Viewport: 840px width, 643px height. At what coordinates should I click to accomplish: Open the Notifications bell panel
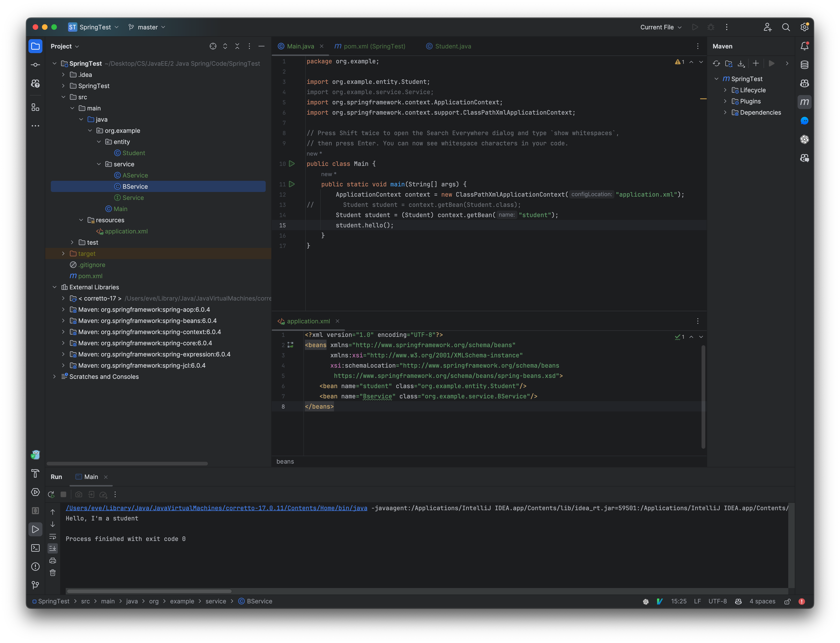tap(804, 46)
